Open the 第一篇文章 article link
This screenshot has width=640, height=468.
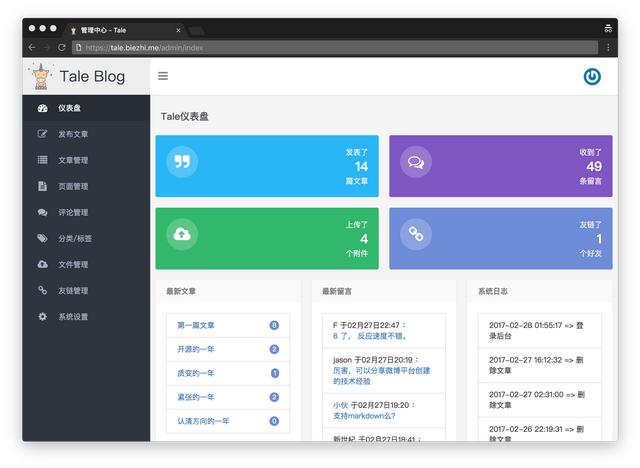coord(196,325)
